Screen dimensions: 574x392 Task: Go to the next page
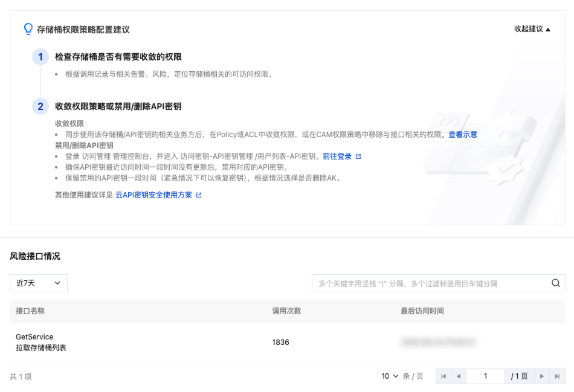542,376
